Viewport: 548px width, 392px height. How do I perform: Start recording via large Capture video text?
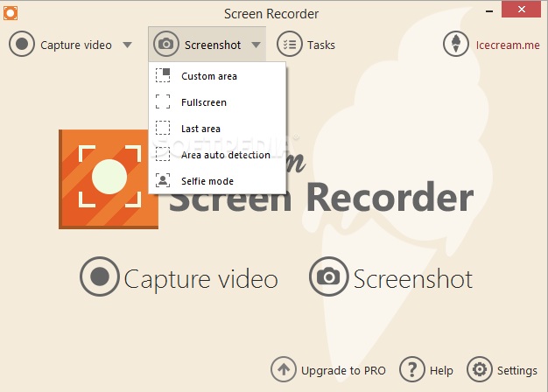click(x=201, y=279)
